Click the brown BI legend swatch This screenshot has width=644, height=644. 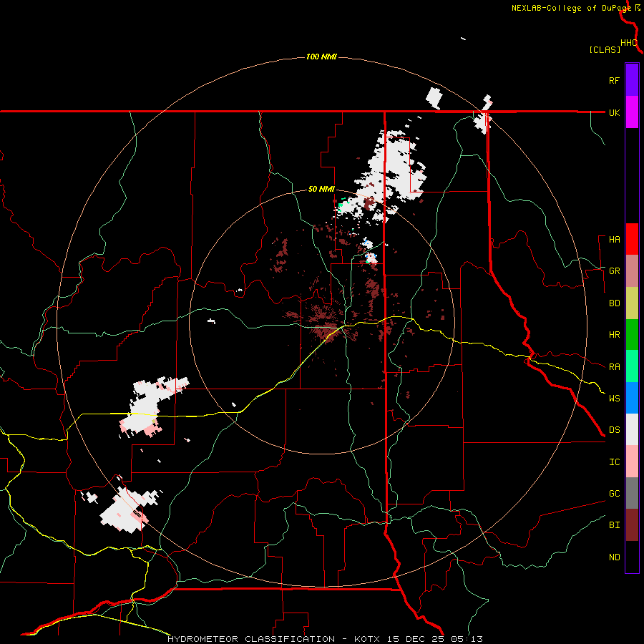click(632, 525)
